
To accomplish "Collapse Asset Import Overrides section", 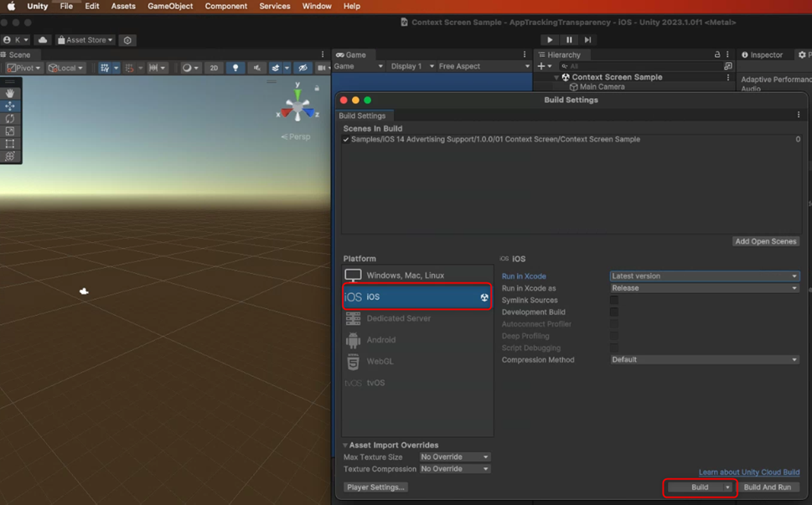I will tap(345, 445).
